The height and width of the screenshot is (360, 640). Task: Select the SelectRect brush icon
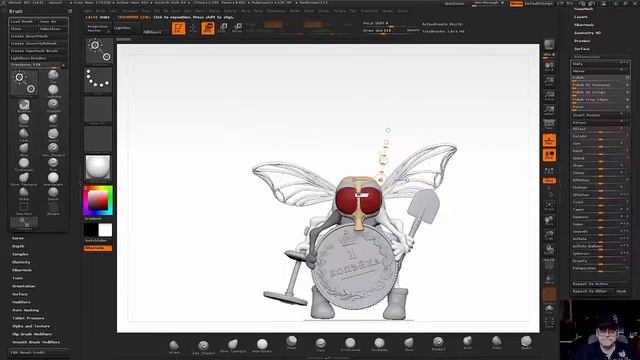click(24, 208)
